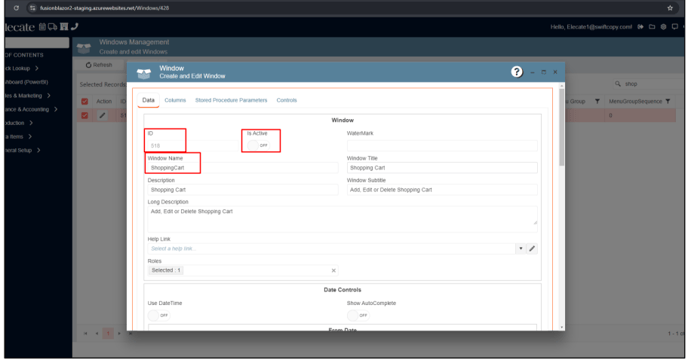Open the Roles multiselect showing Selected: 1
The image size is (688, 360).
(243, 270)
